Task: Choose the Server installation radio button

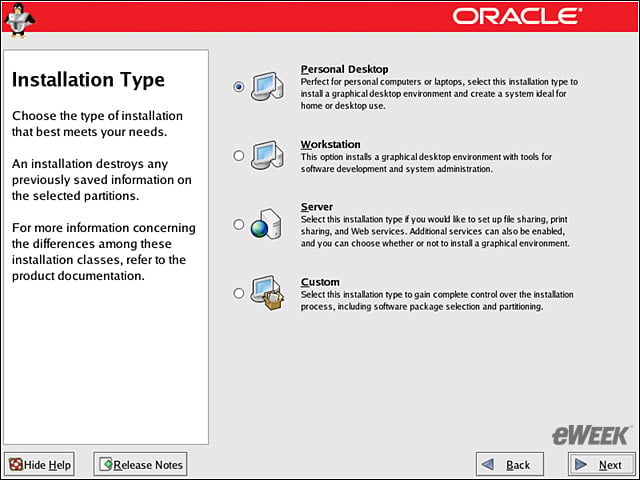Action: pos(239,224)
